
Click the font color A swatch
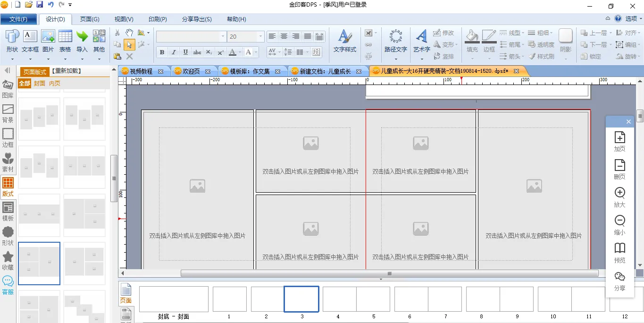click(x=233, y=52)
